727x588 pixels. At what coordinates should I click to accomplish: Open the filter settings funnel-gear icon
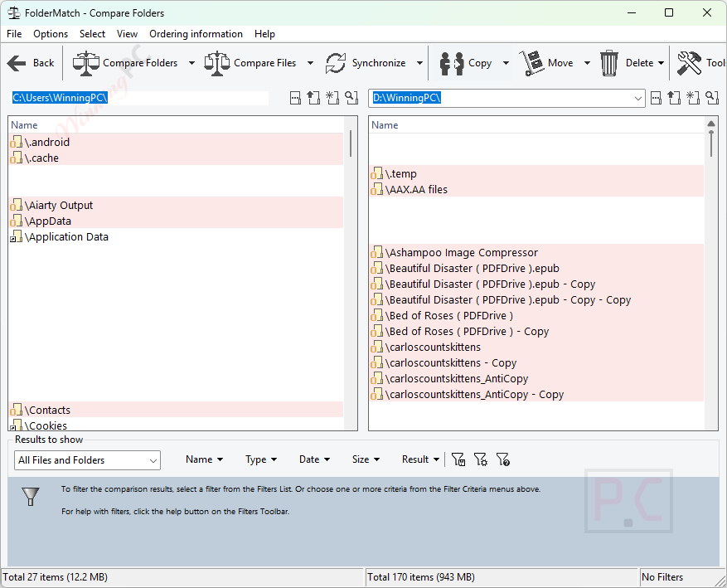click(481, 459)
